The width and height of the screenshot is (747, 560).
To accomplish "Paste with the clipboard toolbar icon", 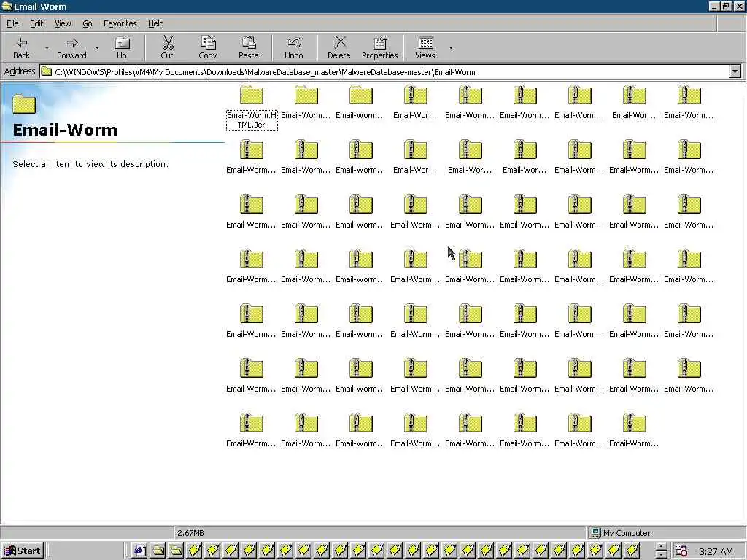I will point(248,47).
